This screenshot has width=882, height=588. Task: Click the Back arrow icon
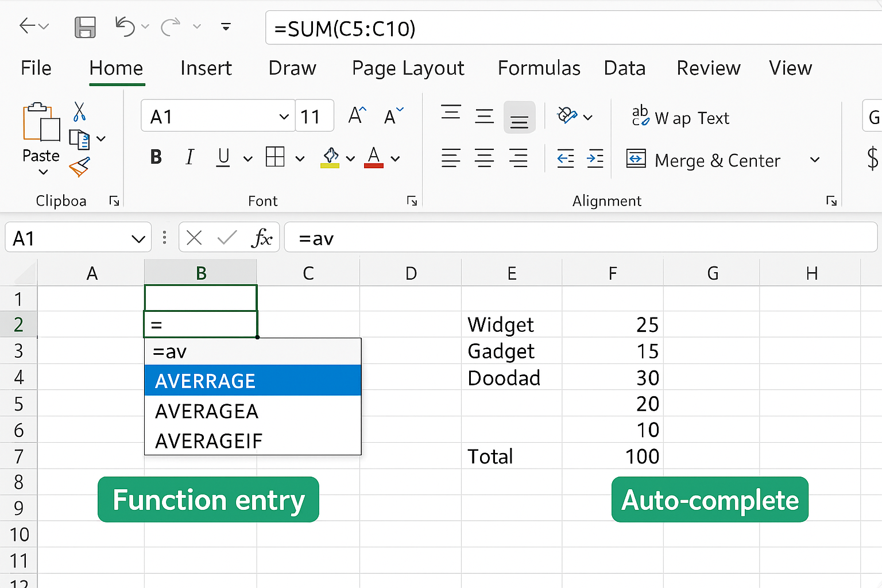click(x=27, y=26)
